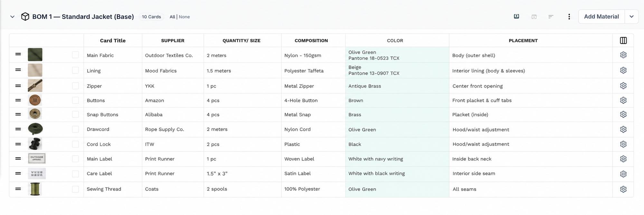The height and width of the screenshot is (215, 644).
Task: Open settings gear for Snap Buttons row
Action: click(x=623, y=114)
